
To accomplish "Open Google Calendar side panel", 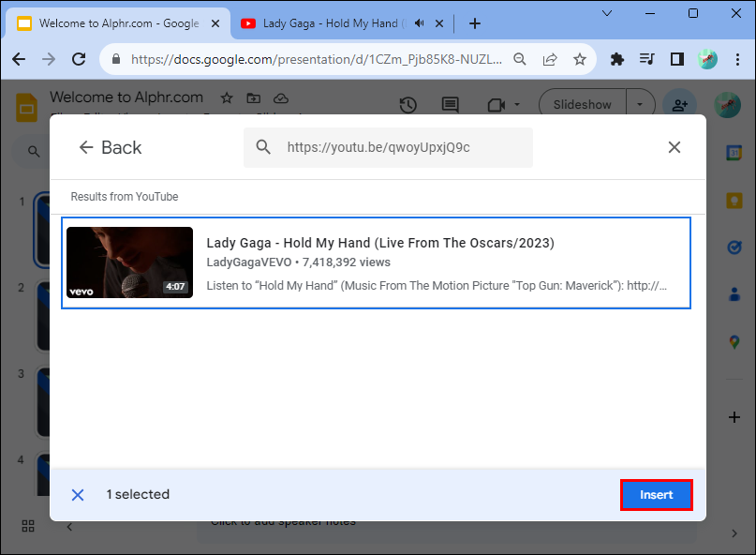I will coord(734,154).
